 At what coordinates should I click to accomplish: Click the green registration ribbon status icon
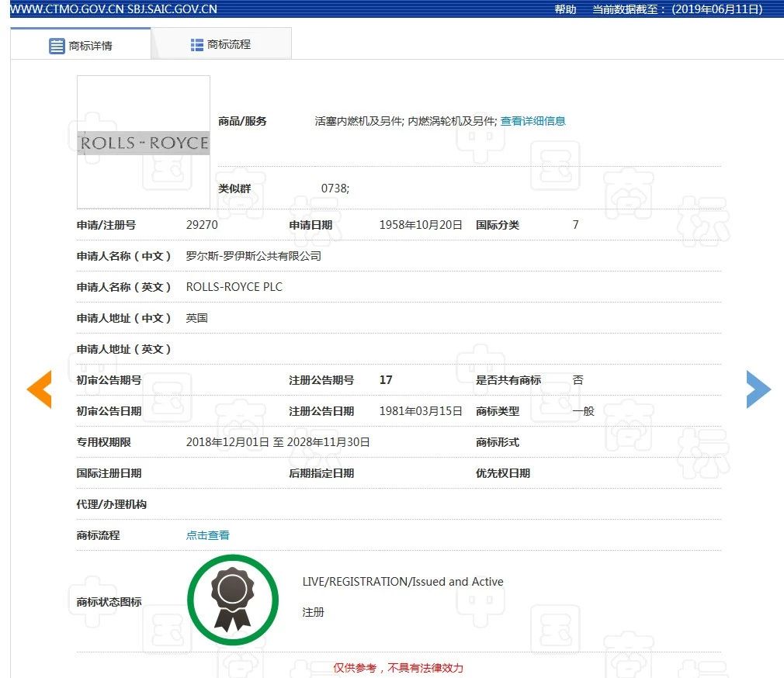233,600
